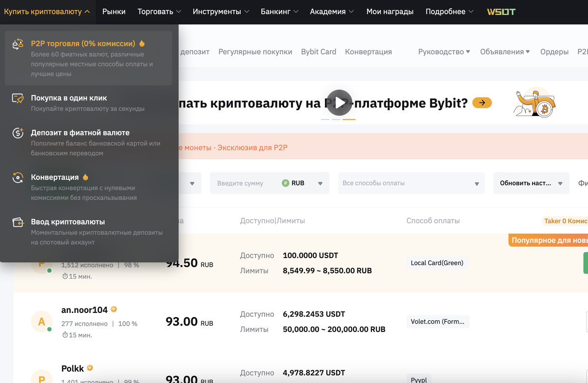
Task: Click the Способ оплаты column header
Action: [433, 221]
